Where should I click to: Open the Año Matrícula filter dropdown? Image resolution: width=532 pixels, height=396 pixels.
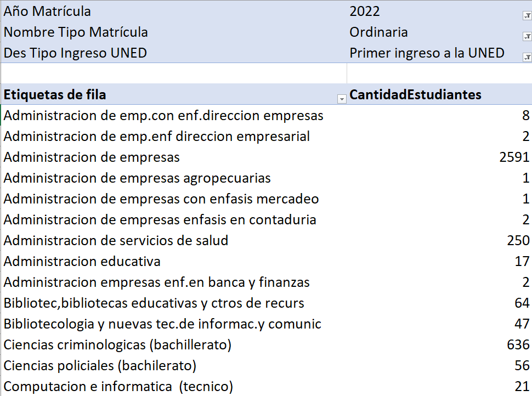[x=527, y=16]
